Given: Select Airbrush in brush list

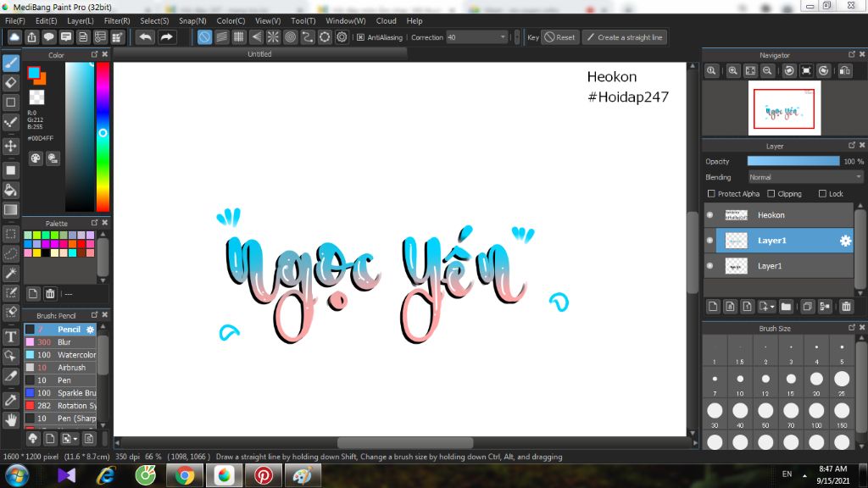Looking at the screenshot, I should (x=60, y=368).
